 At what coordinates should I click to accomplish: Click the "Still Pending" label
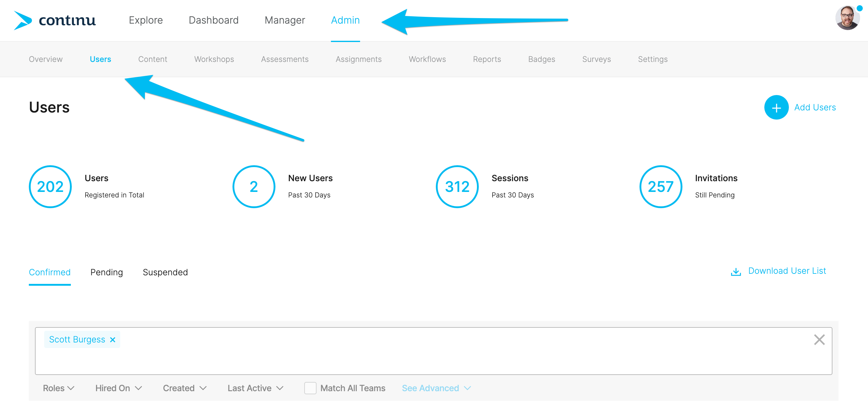tap(715, 195)
